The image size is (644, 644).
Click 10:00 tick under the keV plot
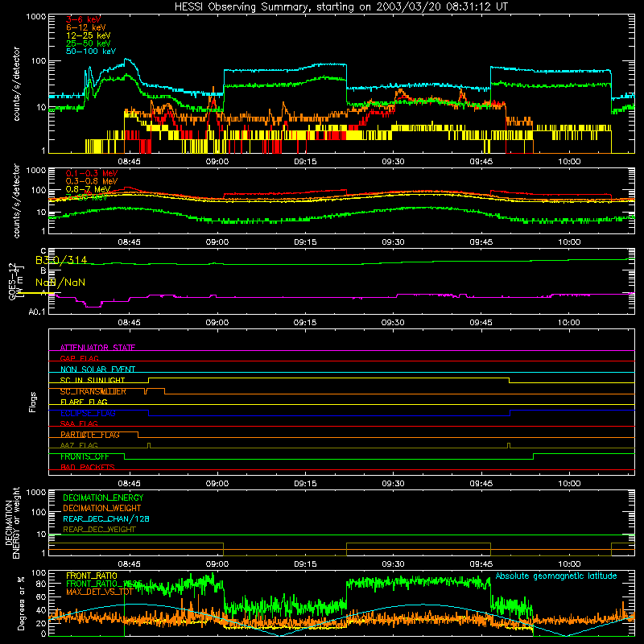(x=569, y=162)
